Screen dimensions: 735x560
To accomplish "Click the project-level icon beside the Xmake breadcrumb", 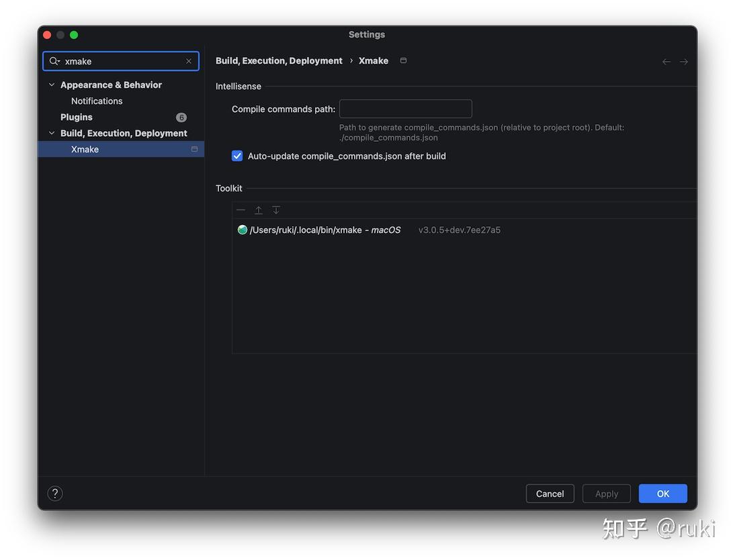I will [403, 60].
